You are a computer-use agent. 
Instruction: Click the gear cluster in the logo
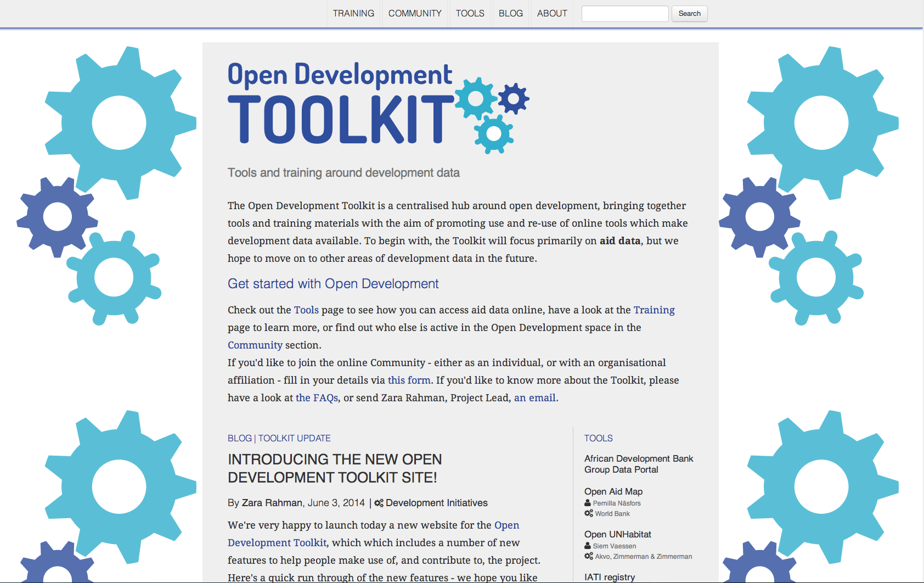492,115
